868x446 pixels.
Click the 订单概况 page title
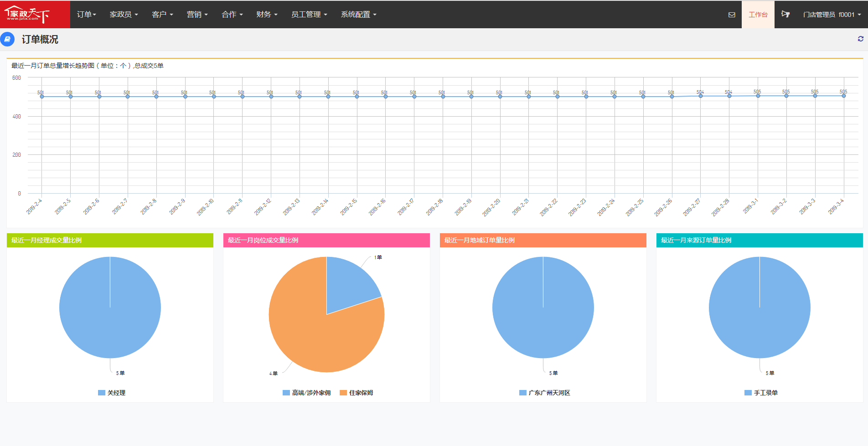(x=40, y=40)
